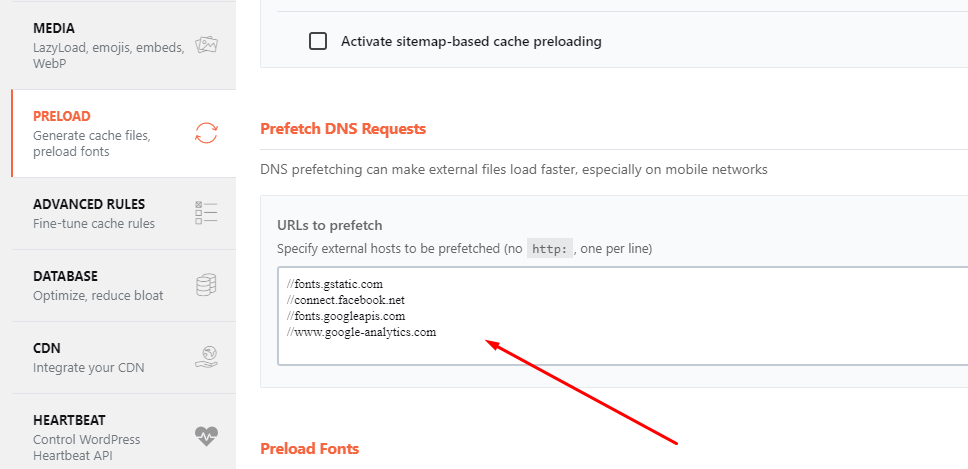
Task: Place cursor on the //fonts.gstatic.com line
Action: click(334, 284)
